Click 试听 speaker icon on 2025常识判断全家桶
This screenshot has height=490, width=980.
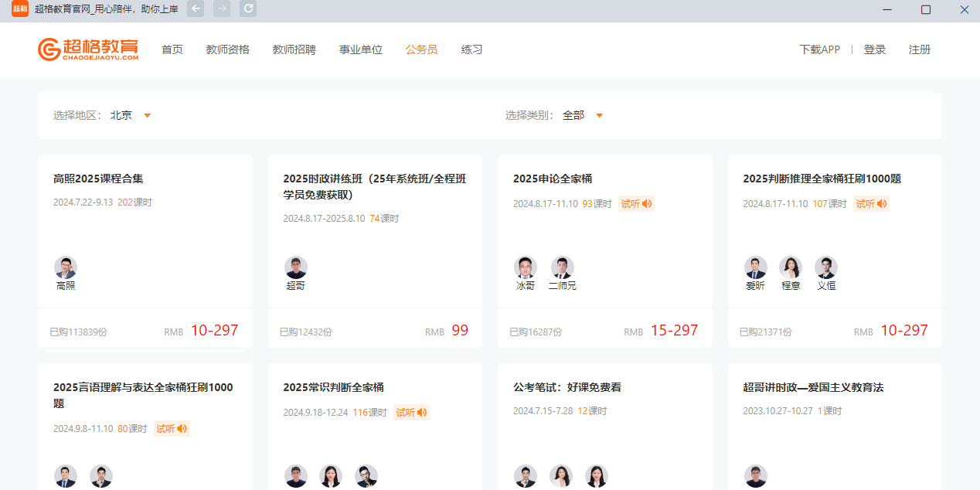pyautogui.click(x=411, y=413)
